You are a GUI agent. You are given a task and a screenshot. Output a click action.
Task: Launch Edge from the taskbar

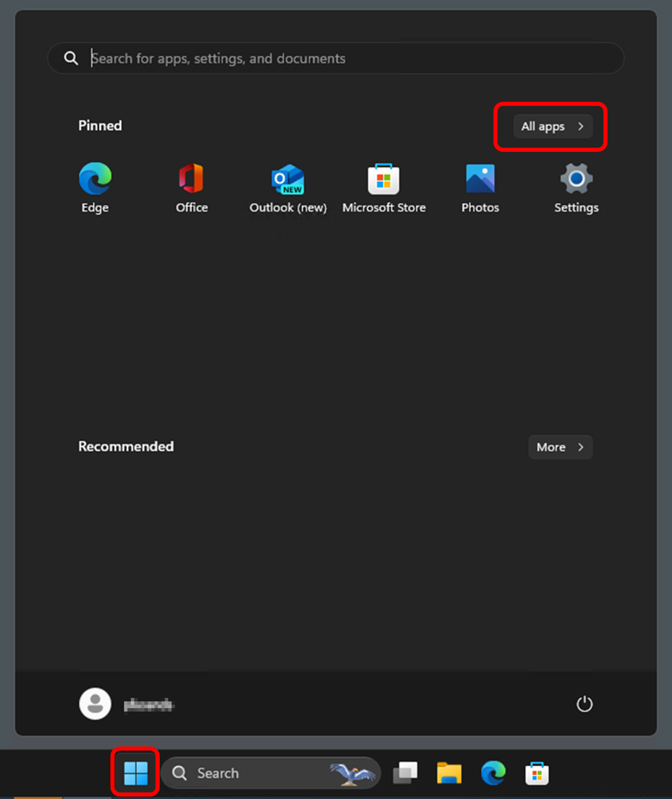(493, 773)
